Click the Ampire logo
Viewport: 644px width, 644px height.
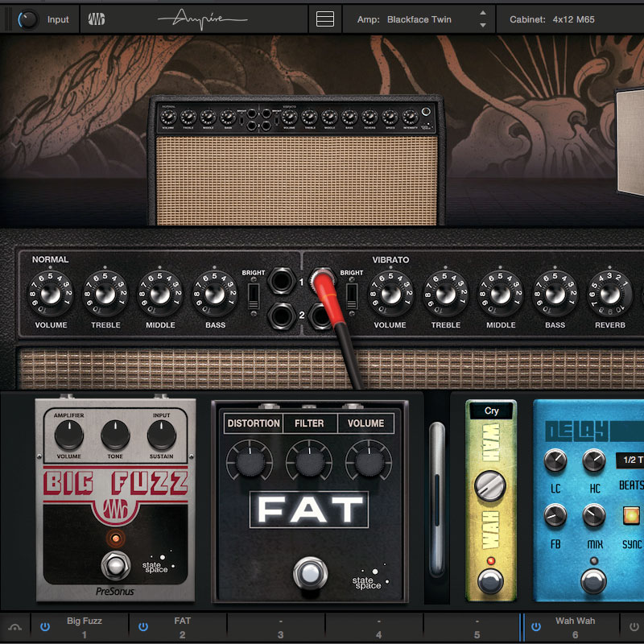(x=202, y=19)
